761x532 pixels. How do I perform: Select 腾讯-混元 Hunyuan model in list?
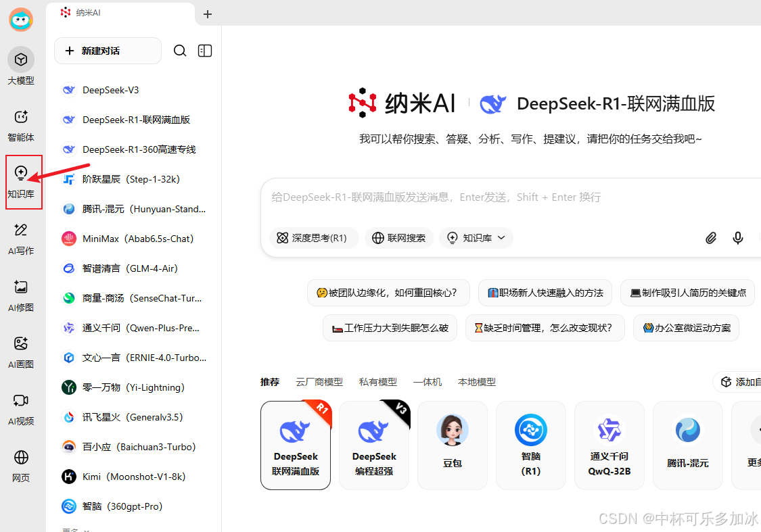point(135,208)
